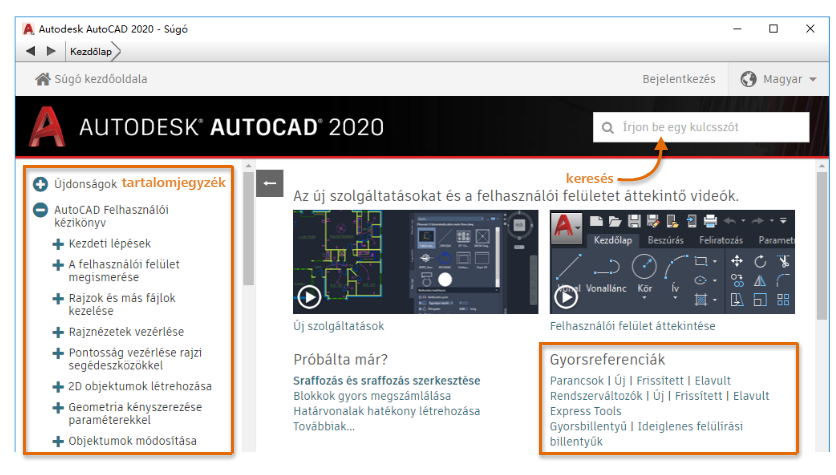Expand the Kezdeti lépések node
836x475 pixels.
click(58, 244)
